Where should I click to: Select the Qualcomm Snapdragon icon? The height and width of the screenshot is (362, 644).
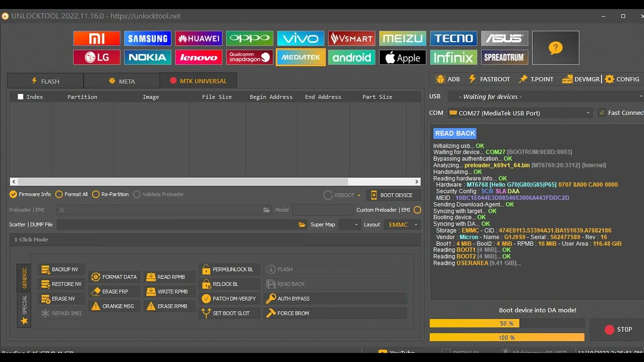(250, 57)
